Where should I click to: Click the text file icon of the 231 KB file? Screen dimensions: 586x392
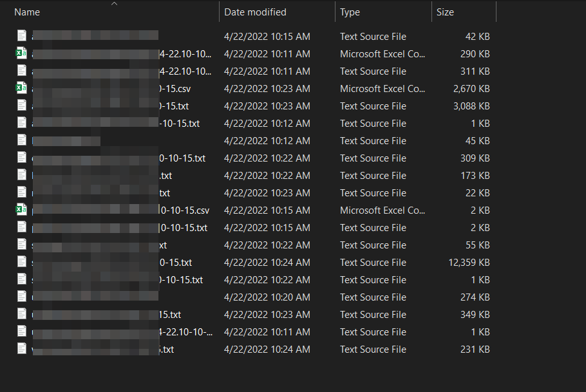22,348
